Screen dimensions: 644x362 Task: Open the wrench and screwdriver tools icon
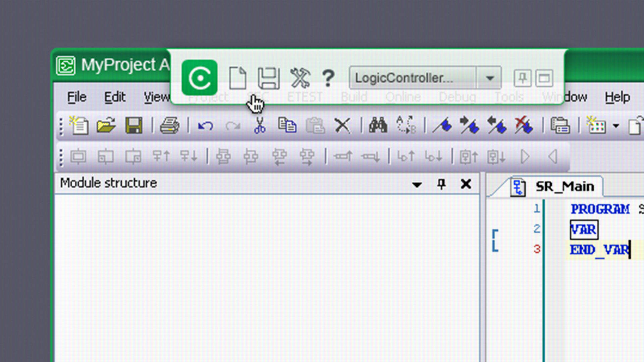click(300, 78)
